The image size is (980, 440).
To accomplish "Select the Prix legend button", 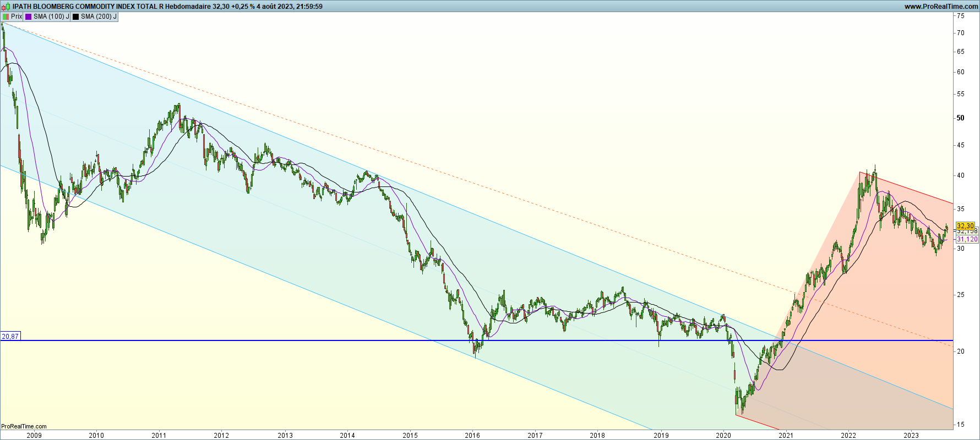I will pos(12,16).
